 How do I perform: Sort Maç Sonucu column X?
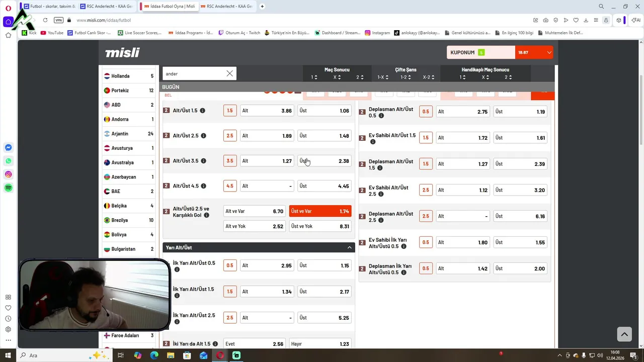pos(337,77)
